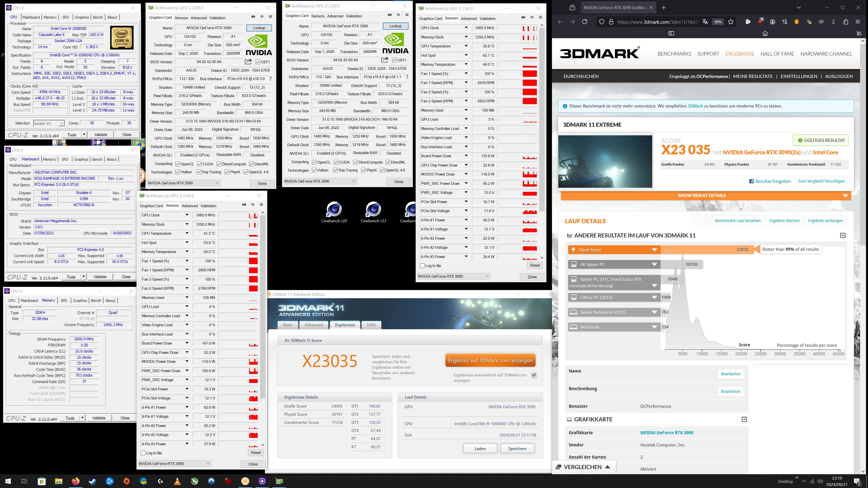
Task: Open GPU selector dropdown in x16 3.0 GPU-Z window
Action: pos(184,183)
